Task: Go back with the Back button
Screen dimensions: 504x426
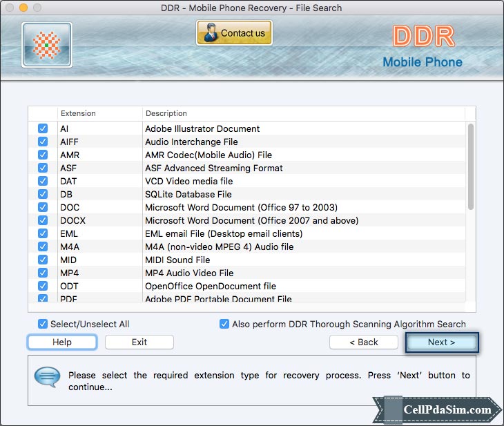Action: tap(363, 342)
